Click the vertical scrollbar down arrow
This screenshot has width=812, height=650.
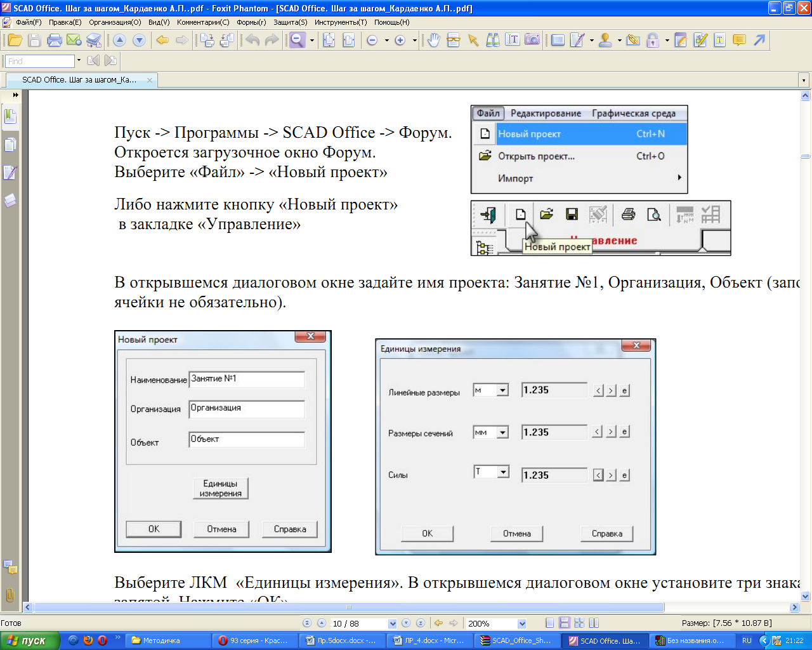806,596
